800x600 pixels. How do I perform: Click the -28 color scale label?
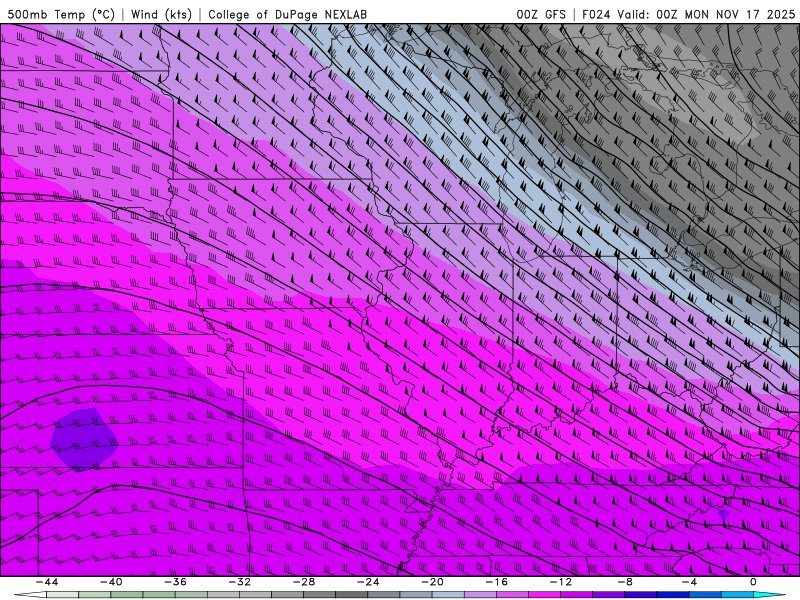[304, 582]
